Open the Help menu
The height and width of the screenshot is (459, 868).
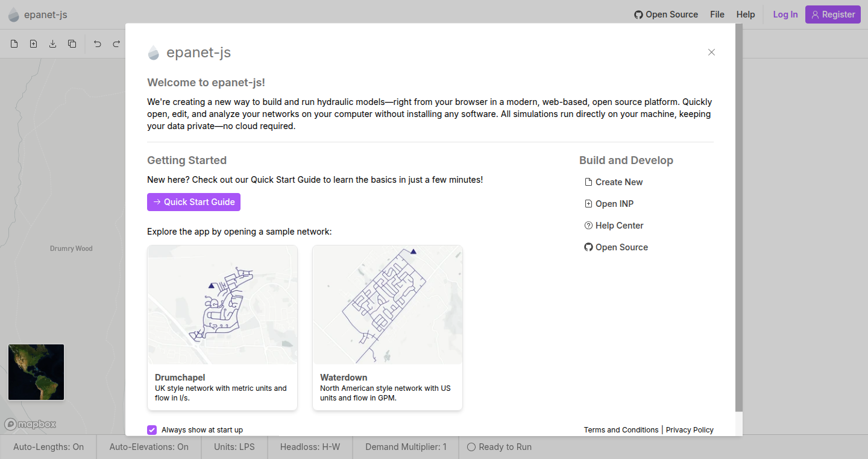click(746, 14)
